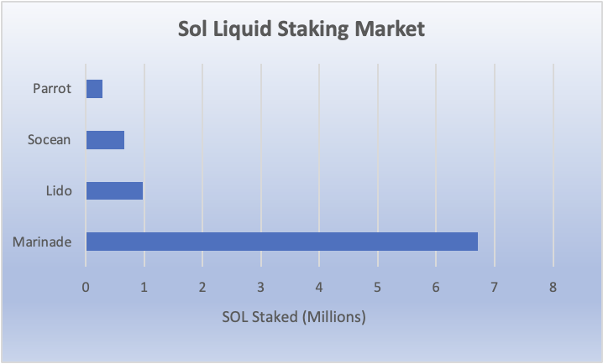Select the chart title 'Sol Liquid Staking Market'
603x364 pixels.
[x=301, y=29]
